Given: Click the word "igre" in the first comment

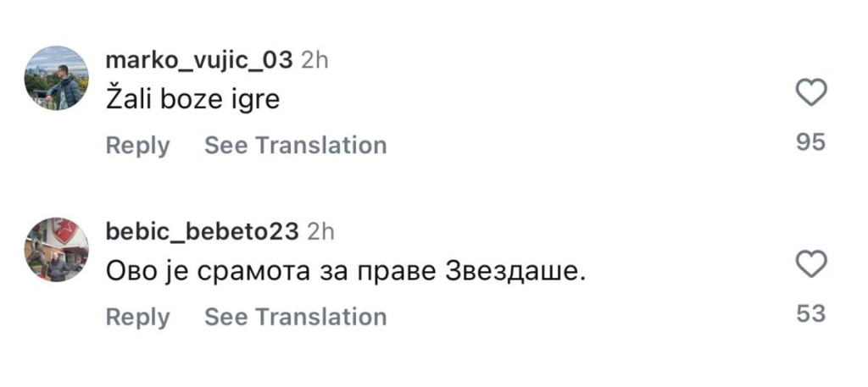Looking at the screenshot, I should tap(254, 101).
